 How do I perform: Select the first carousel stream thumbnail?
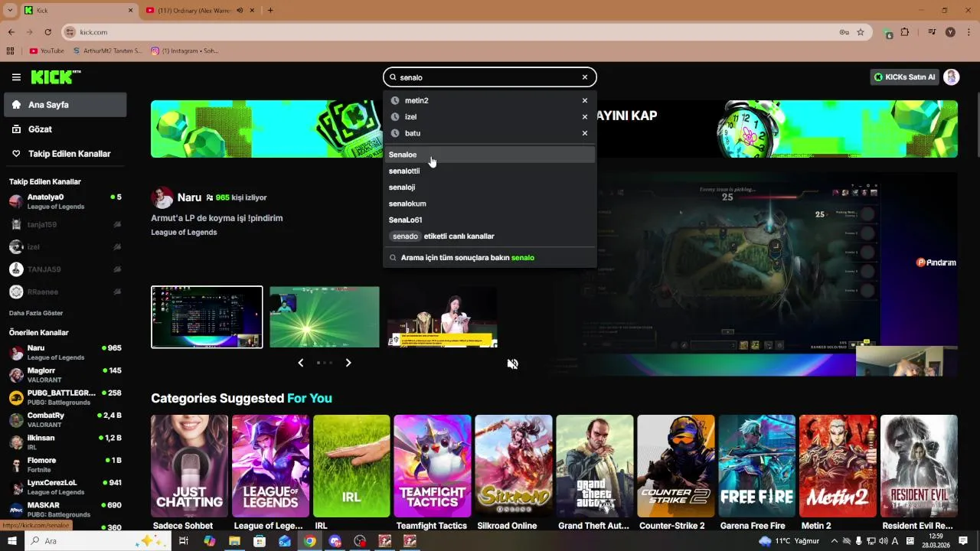click(x=207, y=317)
